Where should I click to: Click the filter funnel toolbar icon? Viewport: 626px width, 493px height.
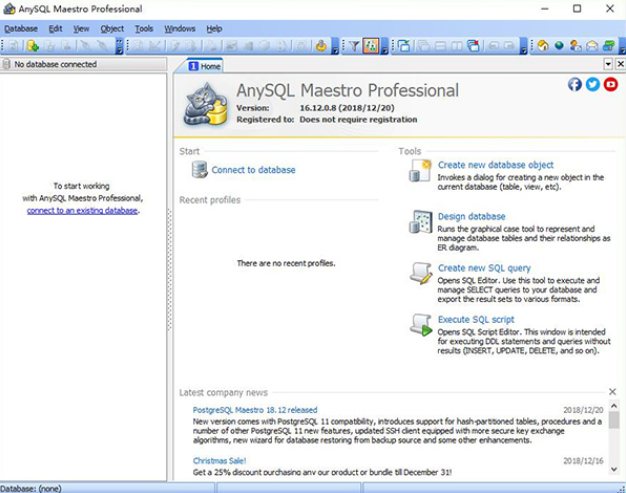point(353,46)
